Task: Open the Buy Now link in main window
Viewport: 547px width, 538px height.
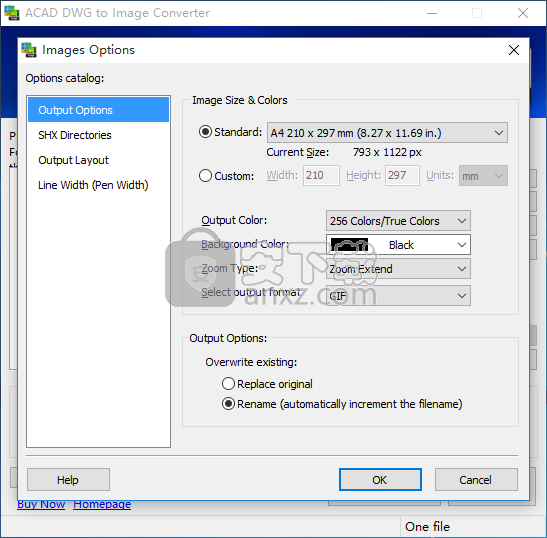Action: click(41, 505)
